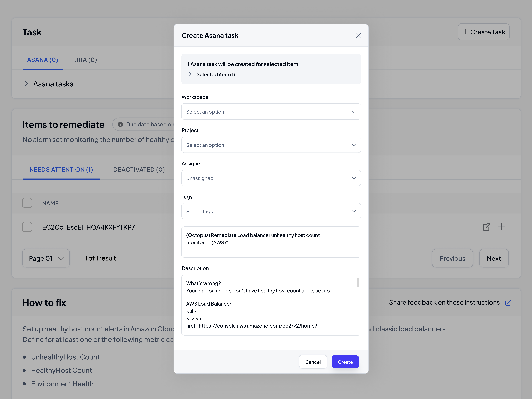The width and height of the screenshot is (532, 399).
Task: Cancel the task creation
Action: pos(313,362)
